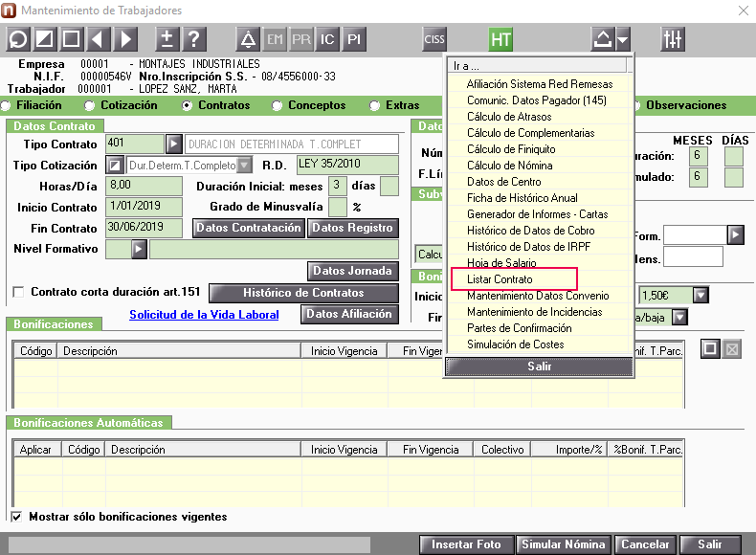Open Histórico de Contratos
The height and width of the screenshot is (555, 756).
303,293
